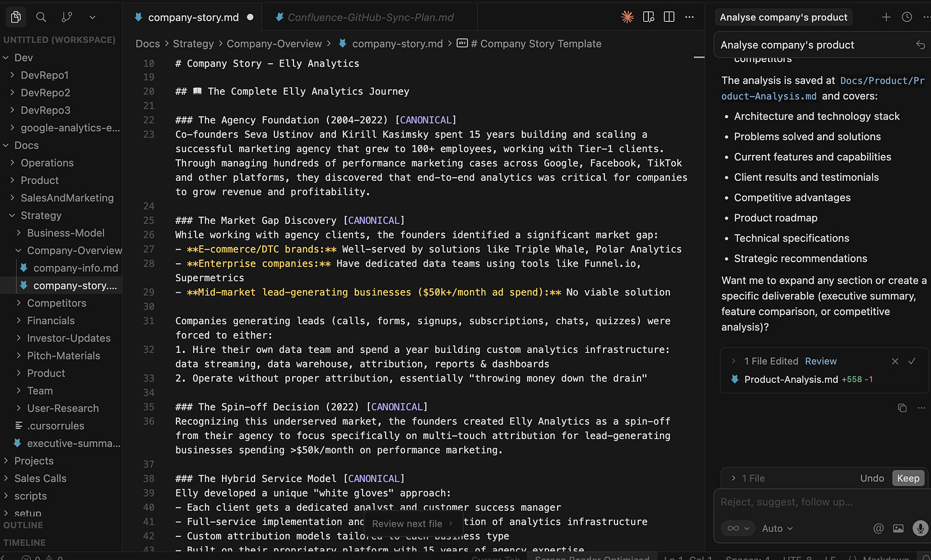Open editor more actions ellipsis
The height and width of the screenshot is (560, 931).
pyautogui.click(x=689, y=17)
